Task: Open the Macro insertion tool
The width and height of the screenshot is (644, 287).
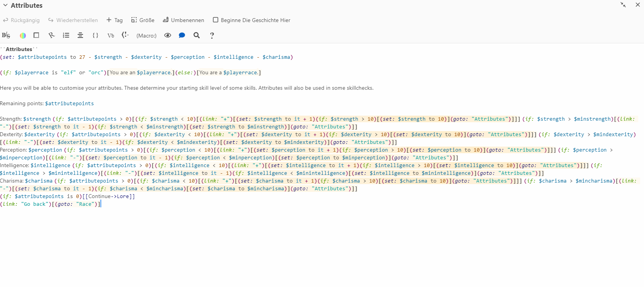Action: (146, 36)
